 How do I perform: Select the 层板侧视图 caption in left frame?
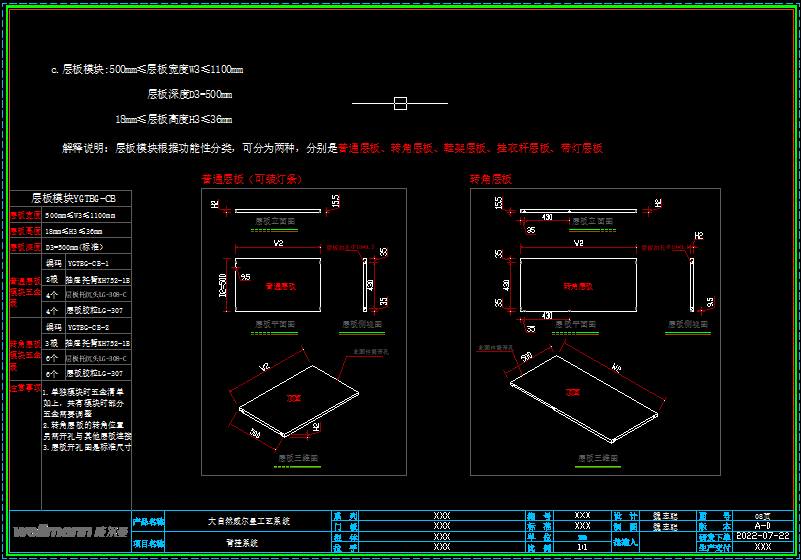(362, 325)
